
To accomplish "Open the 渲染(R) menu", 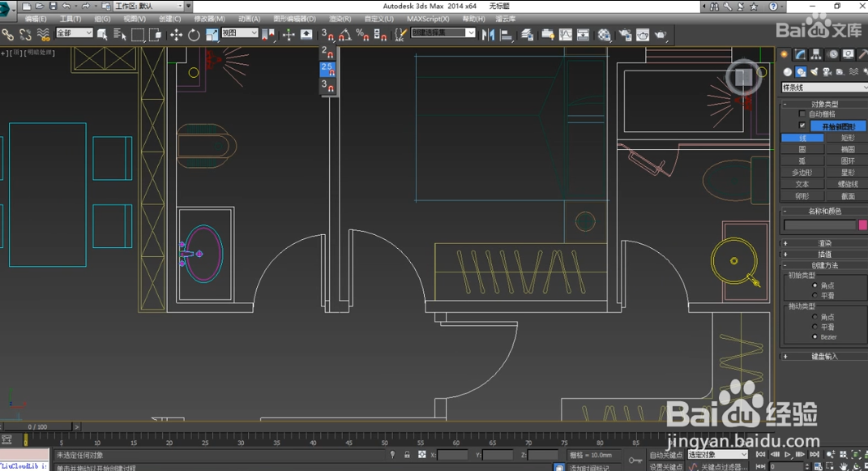I will (x=340, y=18).
